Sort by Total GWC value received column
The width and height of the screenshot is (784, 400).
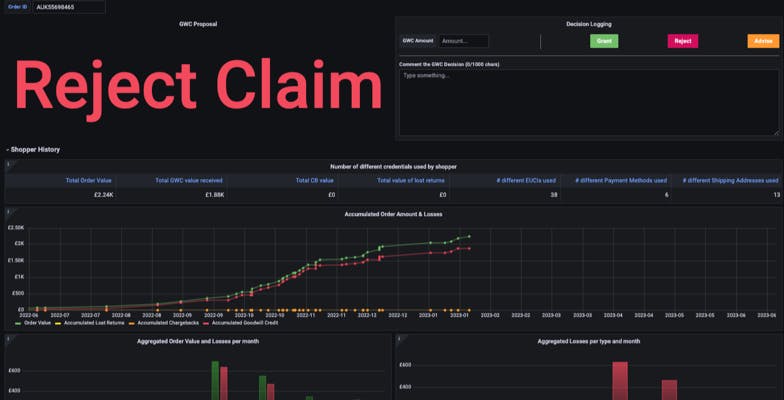(x=188, y=180)
